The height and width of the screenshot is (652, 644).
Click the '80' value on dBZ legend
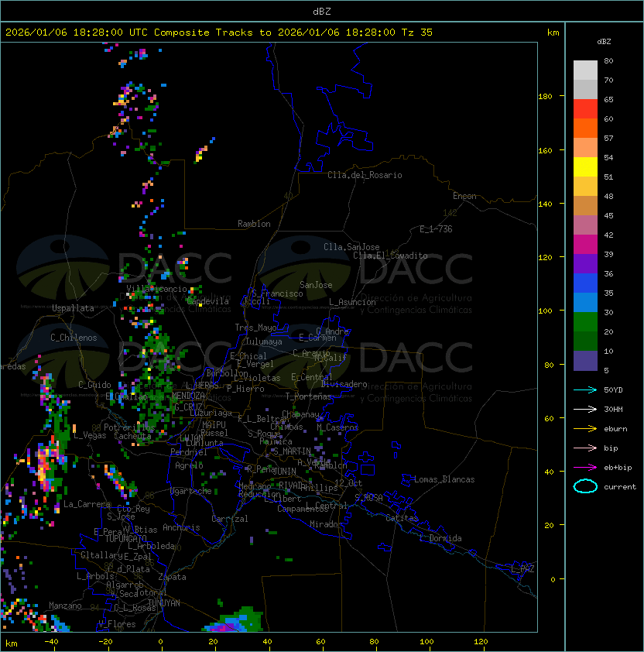(x=608, y=60)
